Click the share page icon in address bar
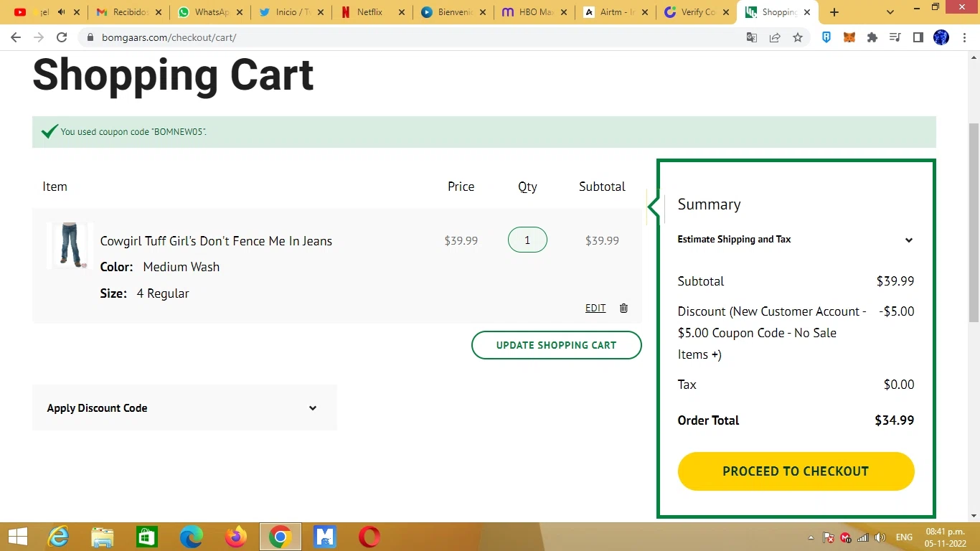The width and height of the screenshot is (980, 551). coord(775,37)
